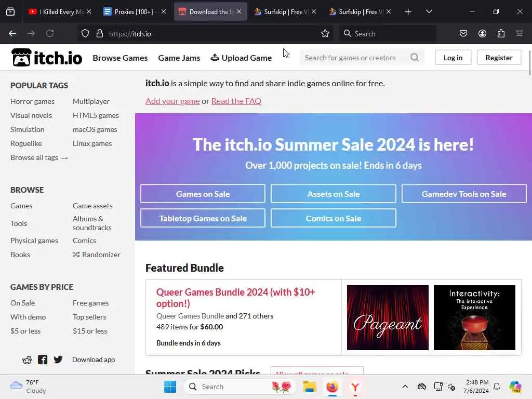Open the Interactivity game thumbnail
The height and width of the screenshot is (399, 532).
(x=474, y=317)
